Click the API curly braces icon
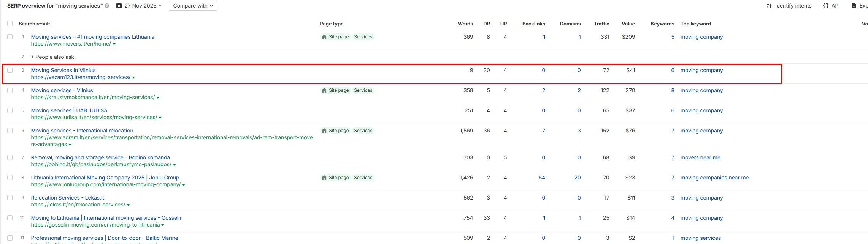 (x=825, y=6)
